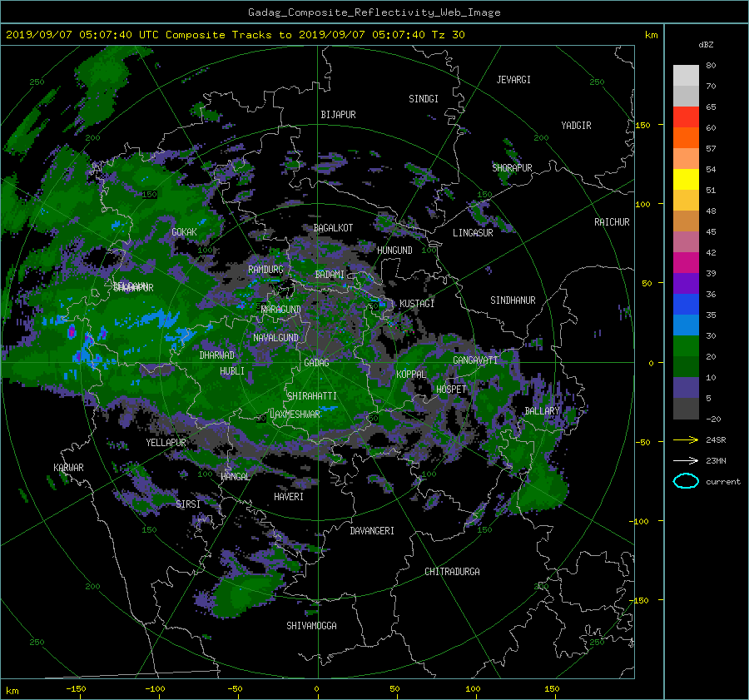Click the HUBLI city label
Screen dimensions: 749x700
coord(232,371)
